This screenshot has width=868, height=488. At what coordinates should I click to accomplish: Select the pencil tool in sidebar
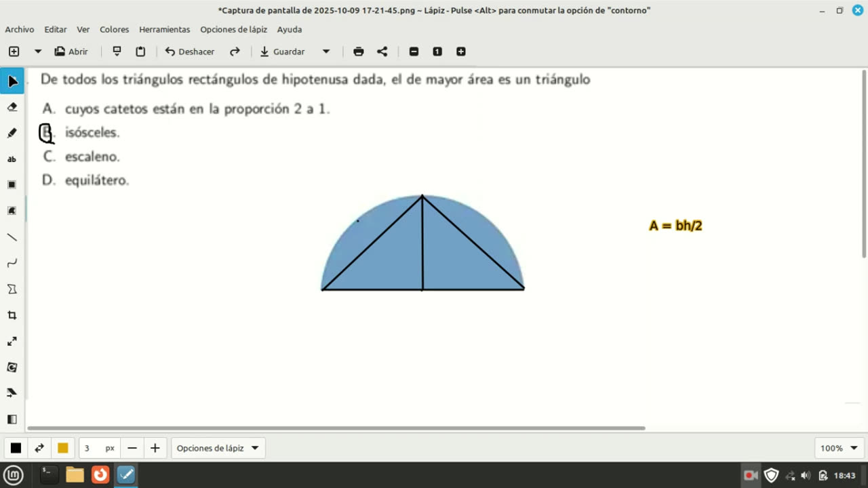tap(12, 134)
